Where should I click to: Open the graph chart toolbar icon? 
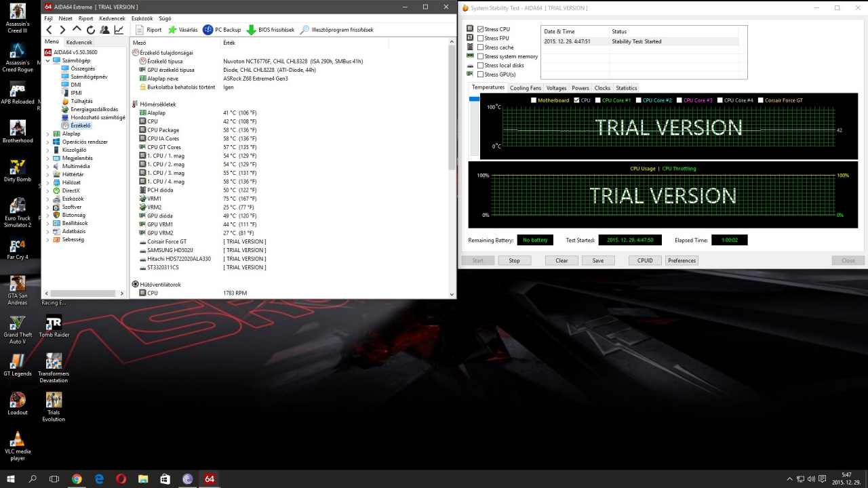119,30
